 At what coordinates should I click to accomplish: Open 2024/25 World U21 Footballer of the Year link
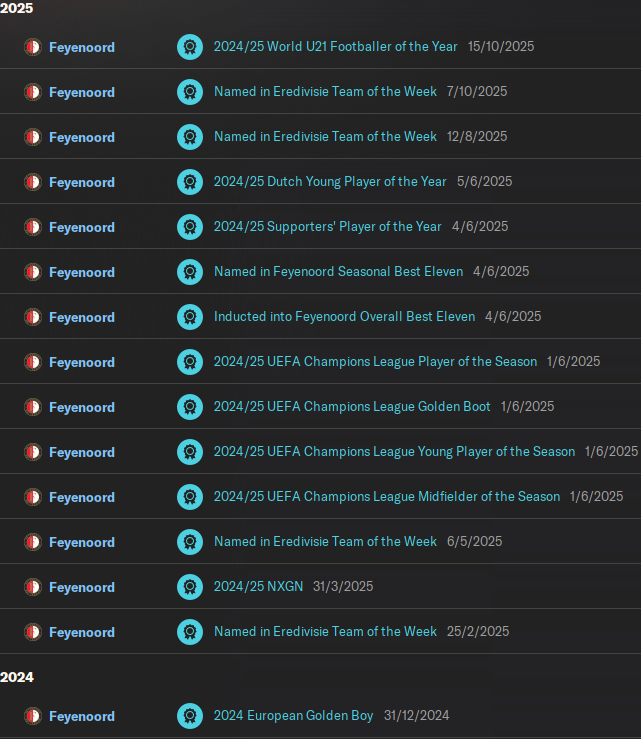336,47
